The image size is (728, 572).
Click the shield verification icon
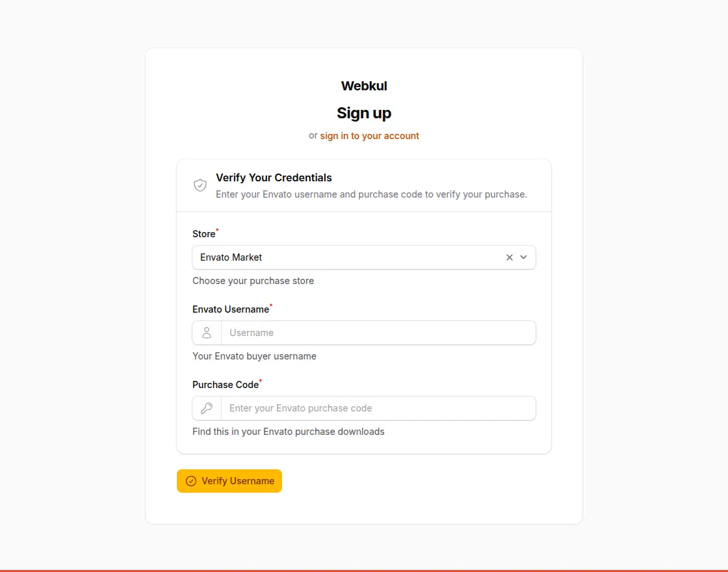click(200, 185)
